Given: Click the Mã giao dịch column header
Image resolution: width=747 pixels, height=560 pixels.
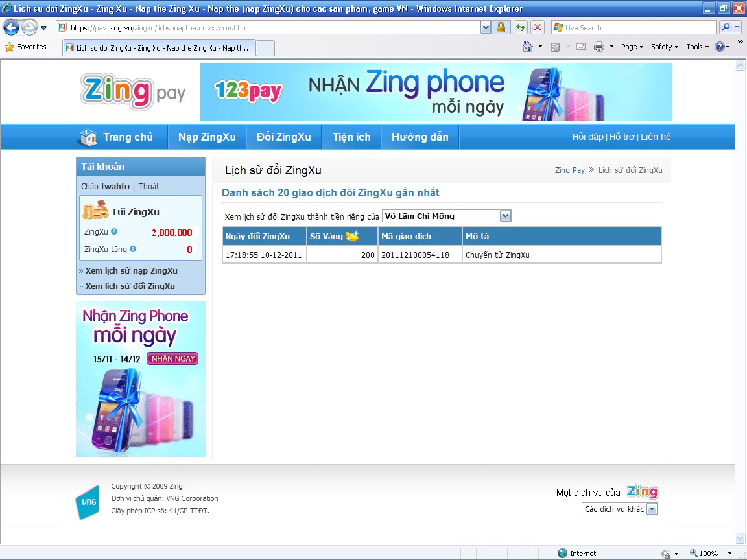Looking at the screenshot, I should [420, 236].
